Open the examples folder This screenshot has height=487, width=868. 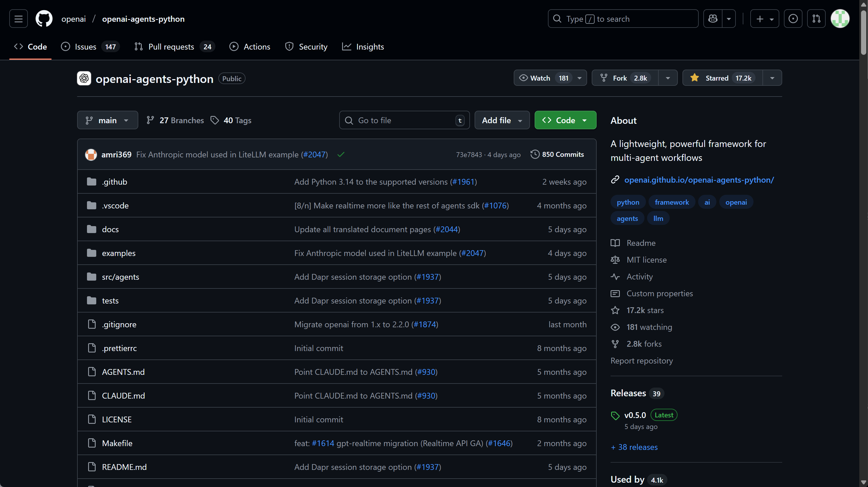click(119, 253)
